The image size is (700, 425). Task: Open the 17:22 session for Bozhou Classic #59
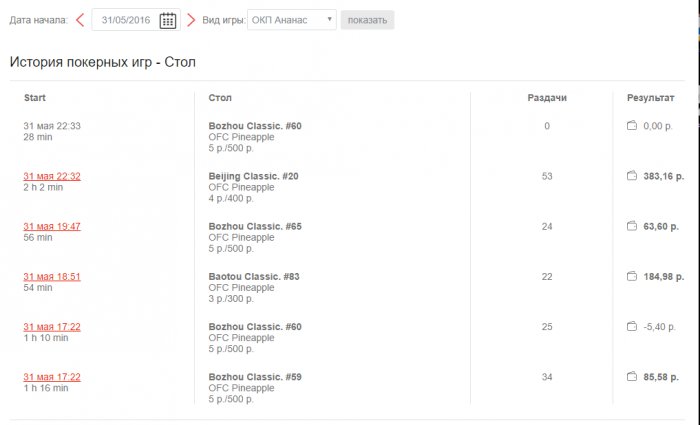(52, 376)
